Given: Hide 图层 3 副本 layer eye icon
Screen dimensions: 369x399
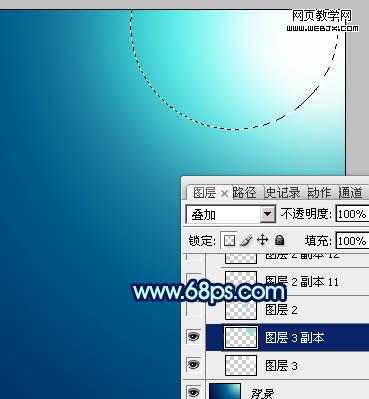Looking at the screenshot, I should (x=194, y=337).
